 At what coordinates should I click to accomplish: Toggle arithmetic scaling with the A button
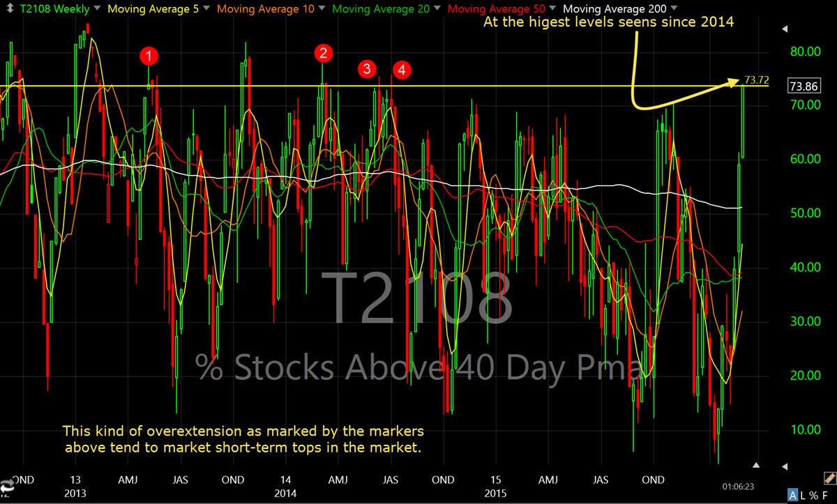793,496
